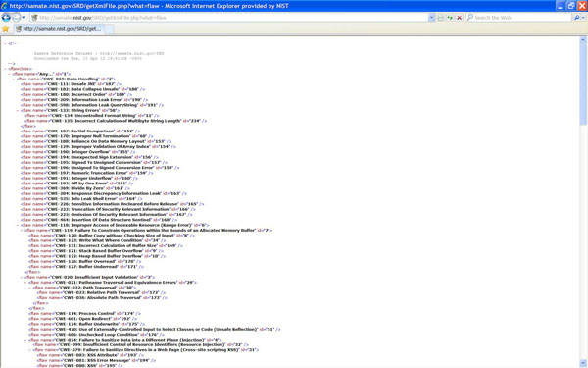
Task: Collapse CWE-021 Pathname Traversal and Equivalence Errors
Action: [x=25, y=283]
